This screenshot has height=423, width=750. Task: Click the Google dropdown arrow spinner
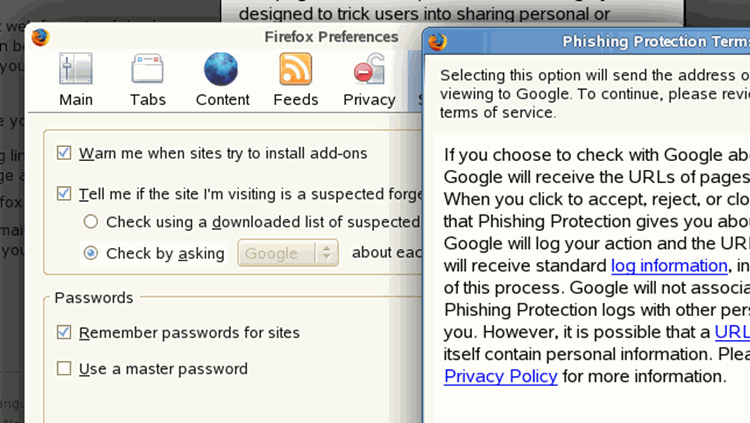327,253
